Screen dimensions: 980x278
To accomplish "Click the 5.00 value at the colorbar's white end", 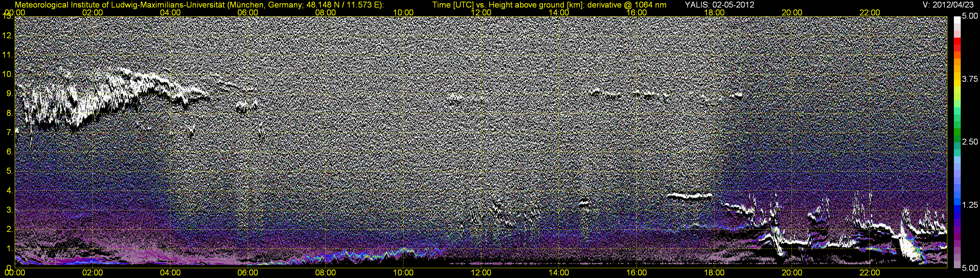I will pos(970,16).
